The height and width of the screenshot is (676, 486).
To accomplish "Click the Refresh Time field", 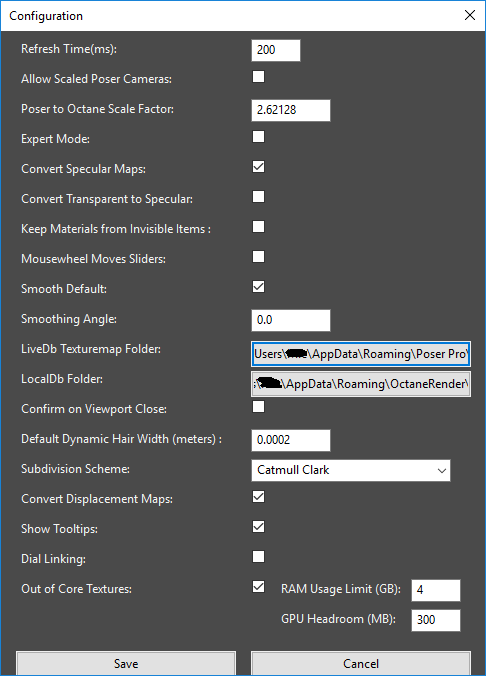I will (x=276, y=50).
